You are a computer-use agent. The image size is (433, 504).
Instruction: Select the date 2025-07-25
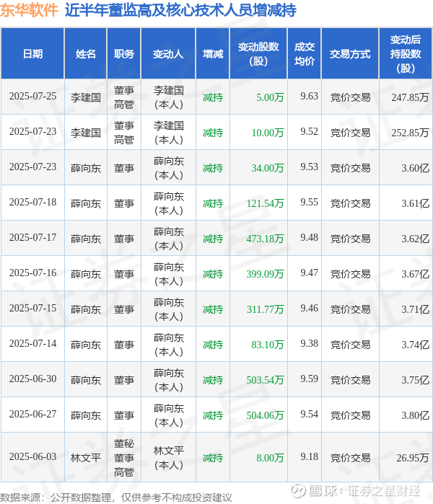32,97
